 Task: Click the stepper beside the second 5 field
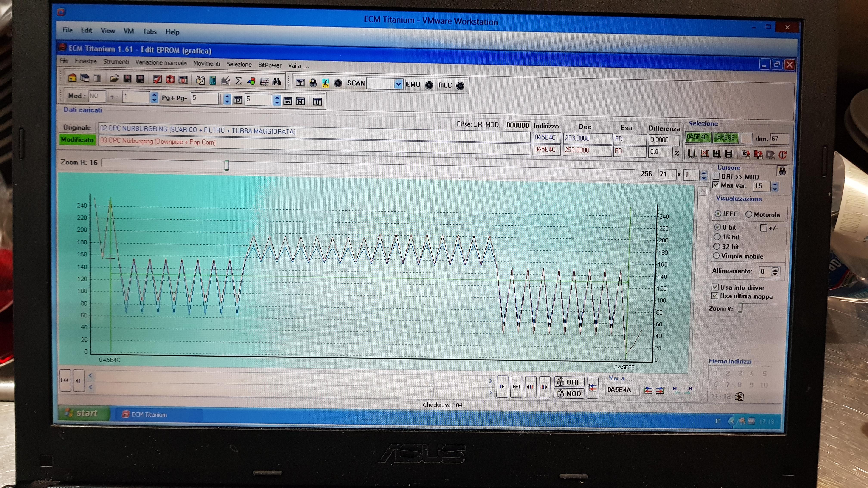click(x=277, y=100)
